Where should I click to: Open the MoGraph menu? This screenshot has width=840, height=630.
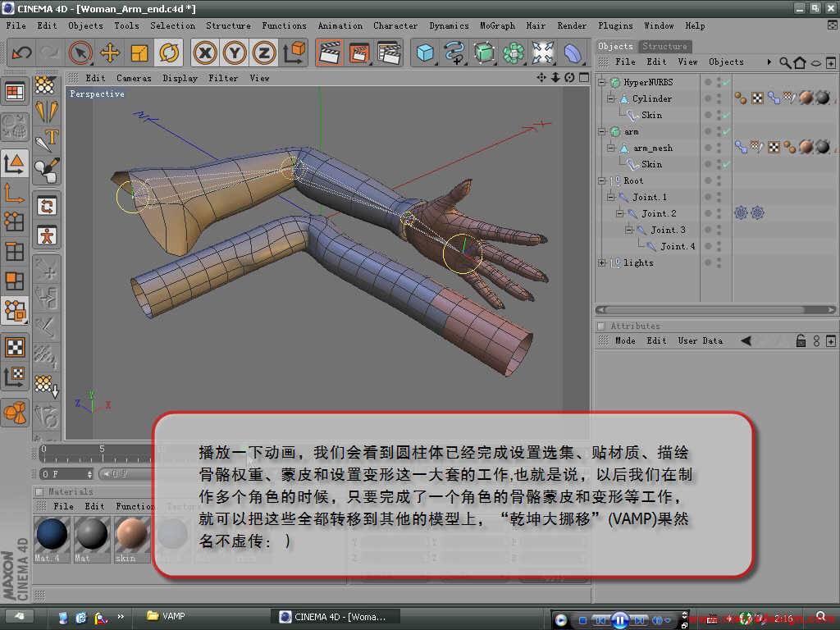[x=497, y=25]
